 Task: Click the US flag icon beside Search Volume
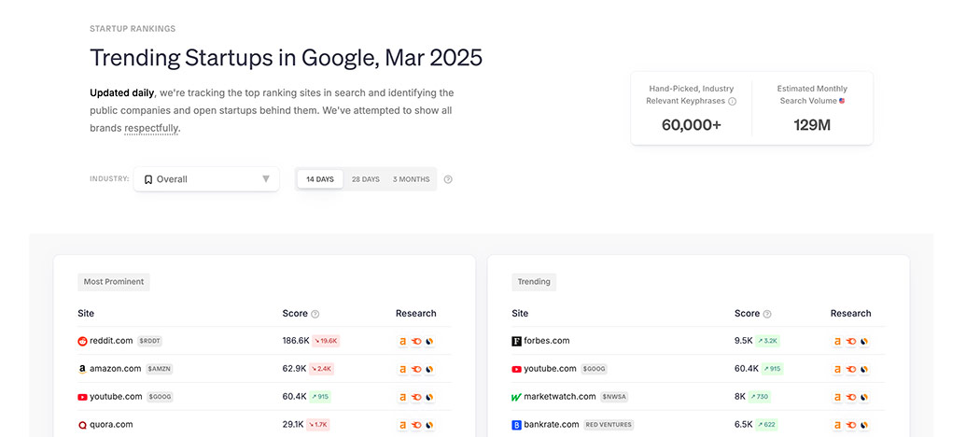coord(842,101)
